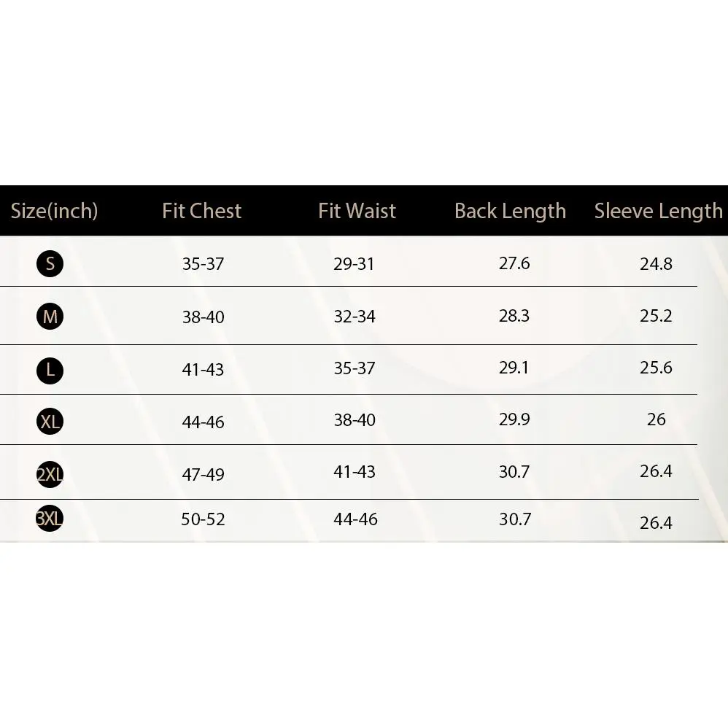Select the L size circle

pos(50,370)
